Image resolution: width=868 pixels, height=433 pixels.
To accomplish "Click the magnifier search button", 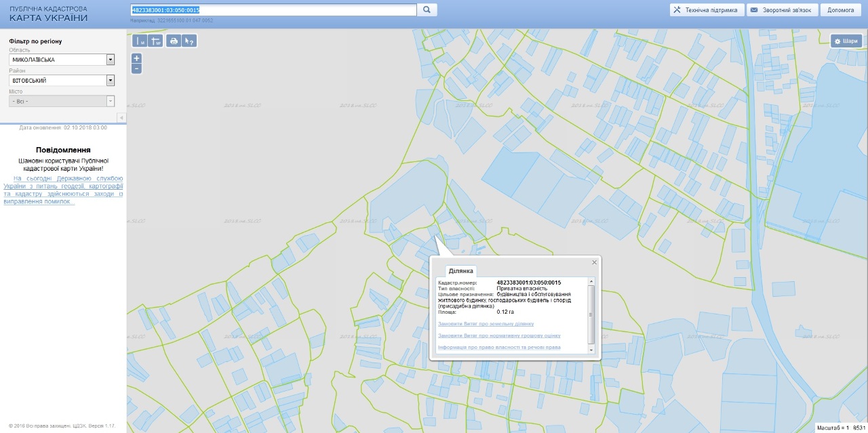I will coord(427,10).
